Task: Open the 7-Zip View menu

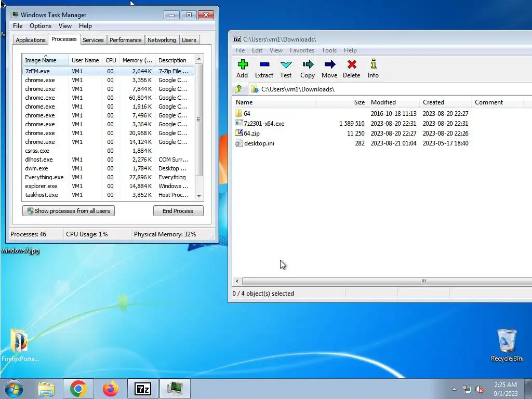Action: coord(276,50)
